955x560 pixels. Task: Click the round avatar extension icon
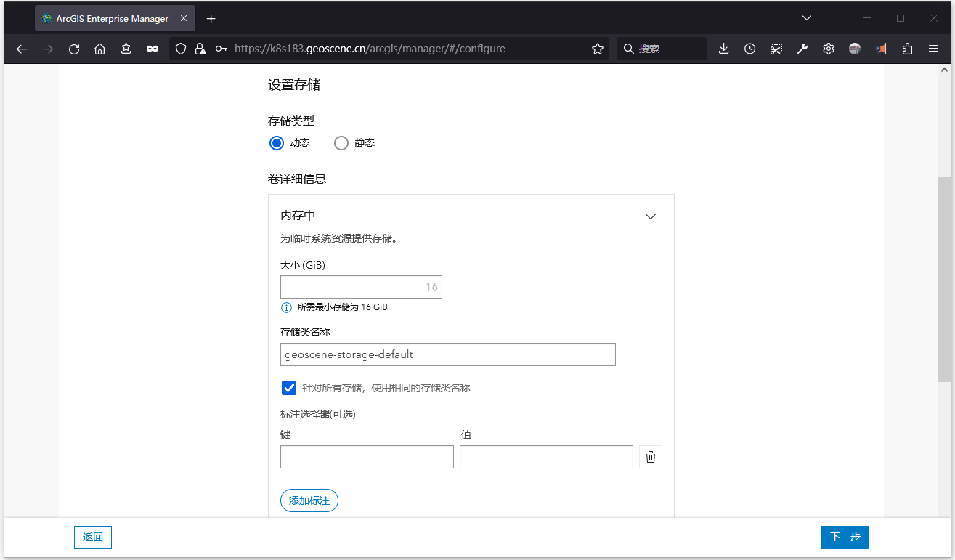(855, 49)
